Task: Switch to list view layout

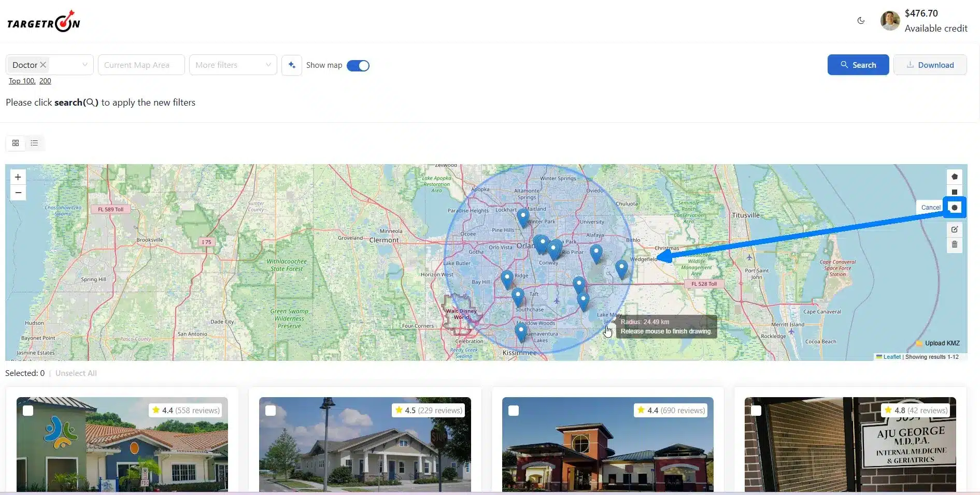Action: click(34, 143)
